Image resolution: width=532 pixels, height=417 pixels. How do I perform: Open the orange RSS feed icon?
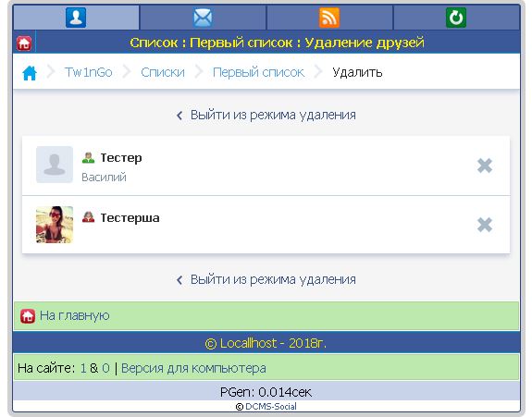[x=329, y=18]
